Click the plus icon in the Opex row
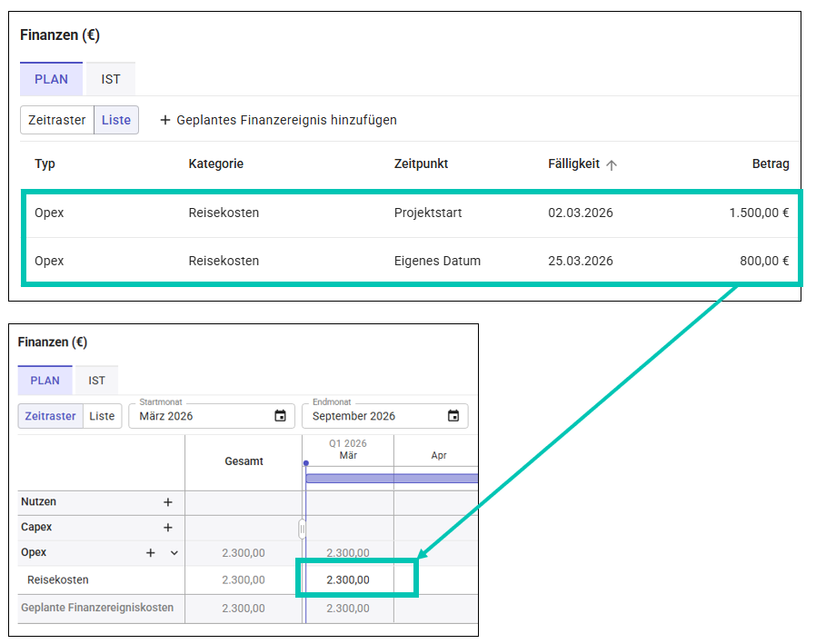Viewport: 816px width, 644px height. coord(151,553)
